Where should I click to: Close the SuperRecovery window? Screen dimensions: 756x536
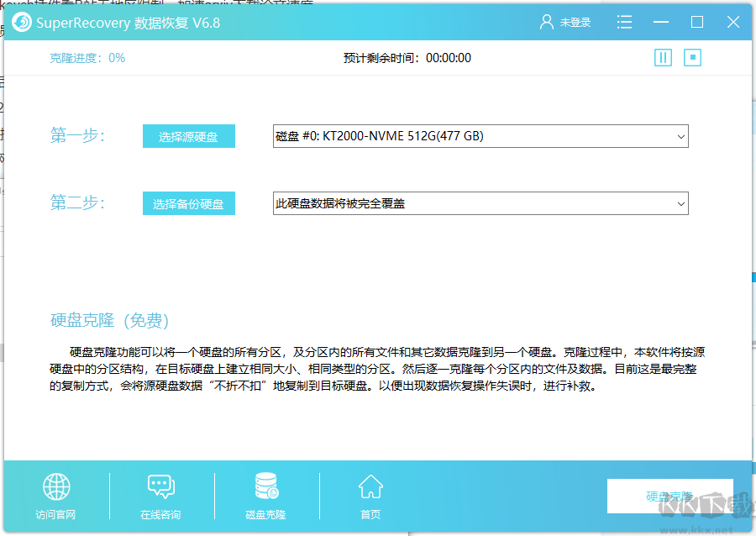point(732,23)
